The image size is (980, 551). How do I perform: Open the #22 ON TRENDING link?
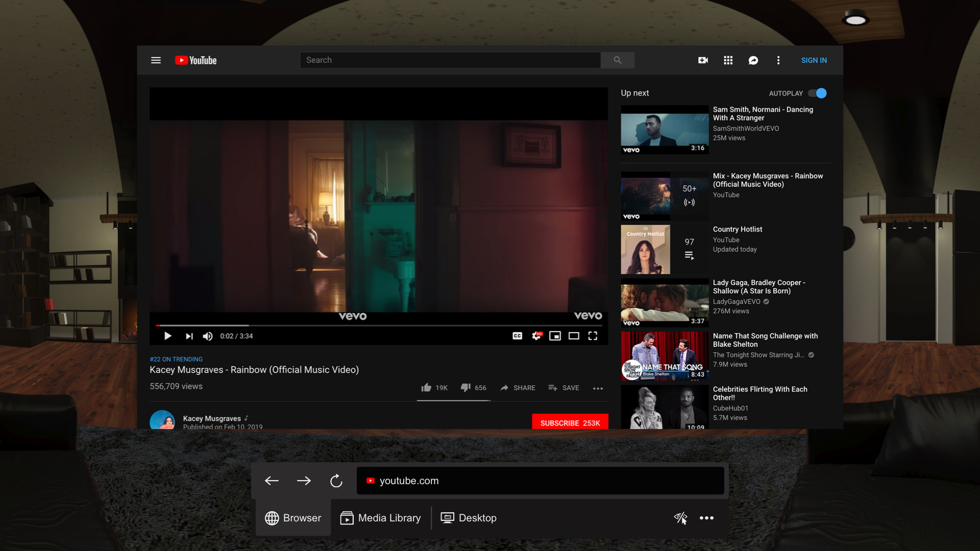(x=176, y=359)
